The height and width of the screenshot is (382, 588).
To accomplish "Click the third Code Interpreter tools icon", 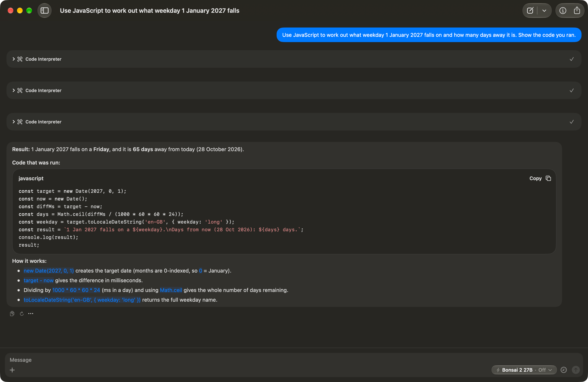I will [20, 122].
